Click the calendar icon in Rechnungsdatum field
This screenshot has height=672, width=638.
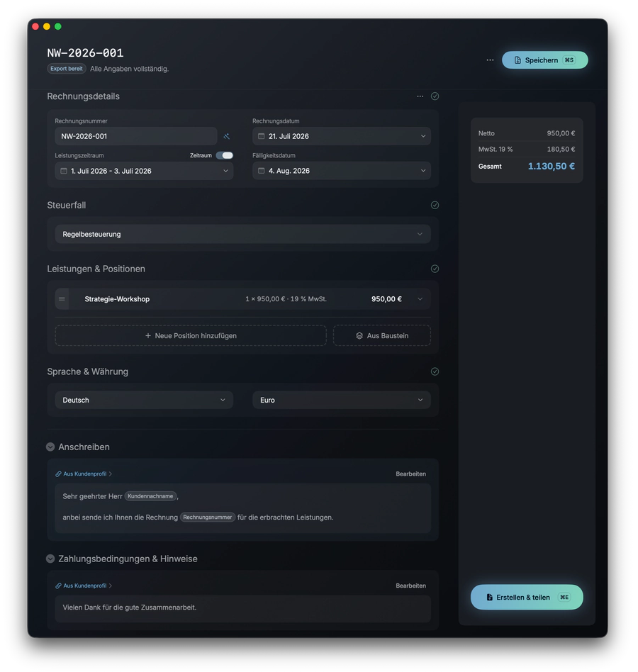click(x=261, y=136)
